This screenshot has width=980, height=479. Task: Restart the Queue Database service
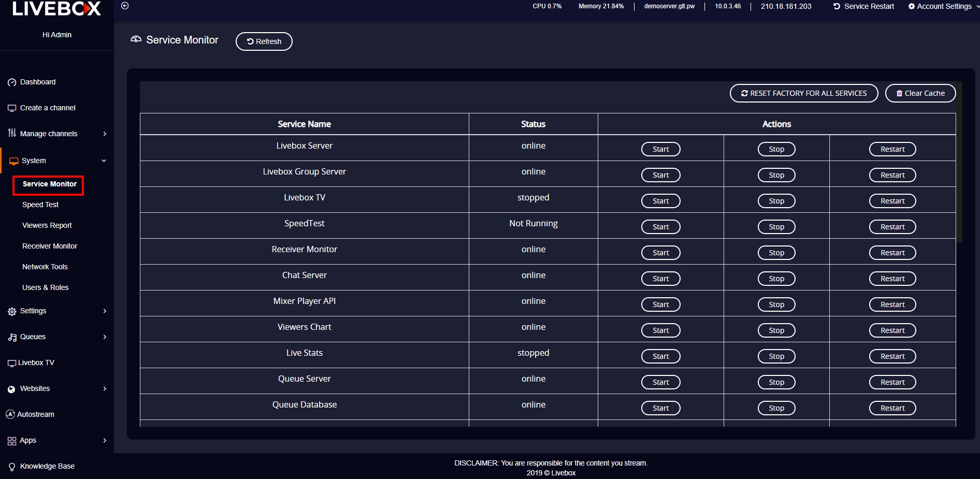pos(892,408)
